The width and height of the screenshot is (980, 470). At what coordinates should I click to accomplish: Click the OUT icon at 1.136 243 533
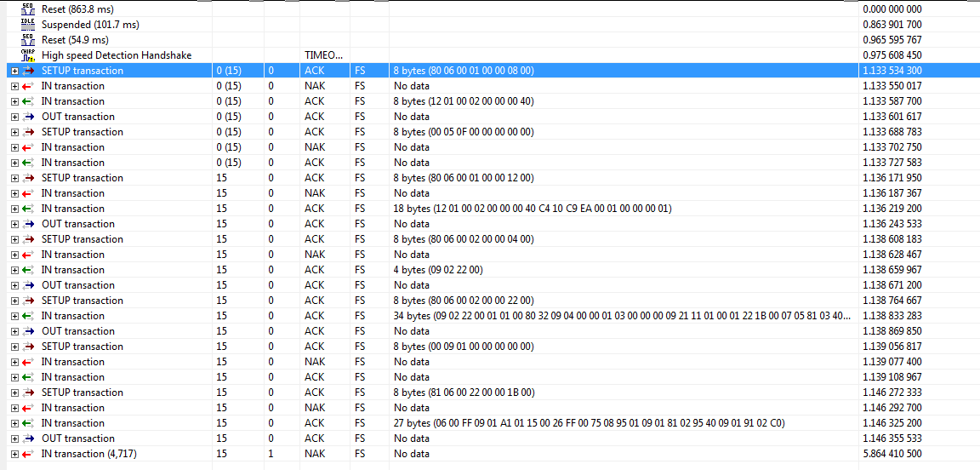pos(29,224)
